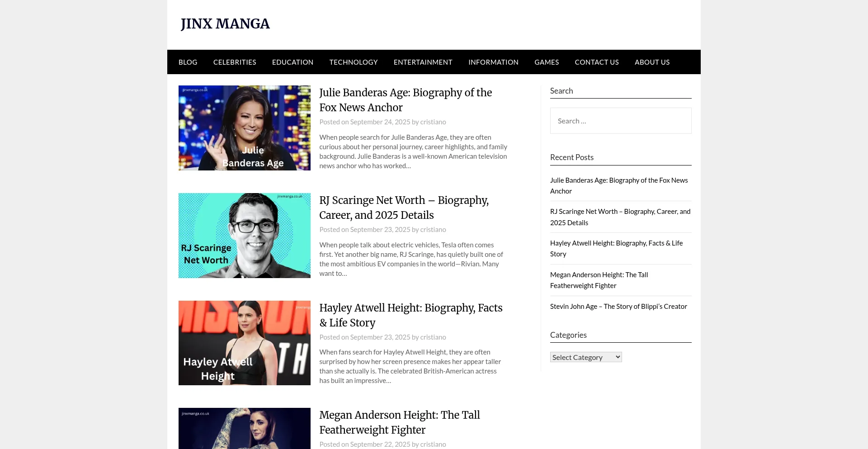Open RJ Scaringe Net Worth thumbnail image
The width and height of the screenshot is (868, 449).
(x=245, y=236)
